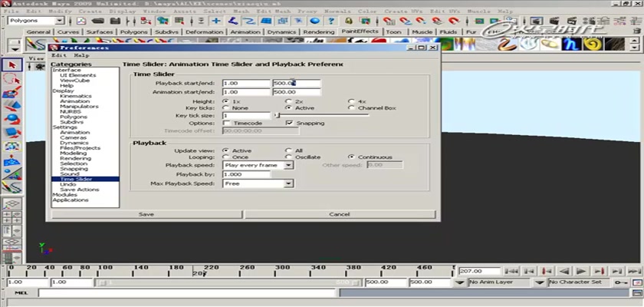
Task: Cancel the Preferences dialog
Action: [340, 214]
